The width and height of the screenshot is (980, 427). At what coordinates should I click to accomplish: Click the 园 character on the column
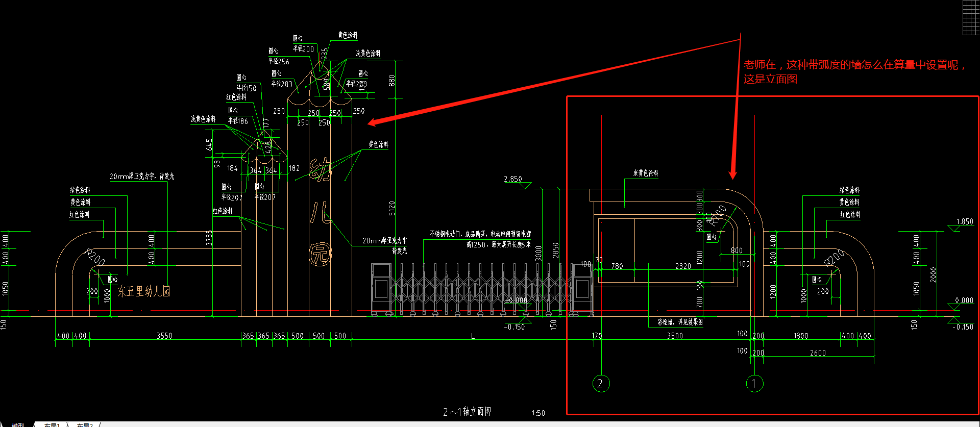click(321, 254)
